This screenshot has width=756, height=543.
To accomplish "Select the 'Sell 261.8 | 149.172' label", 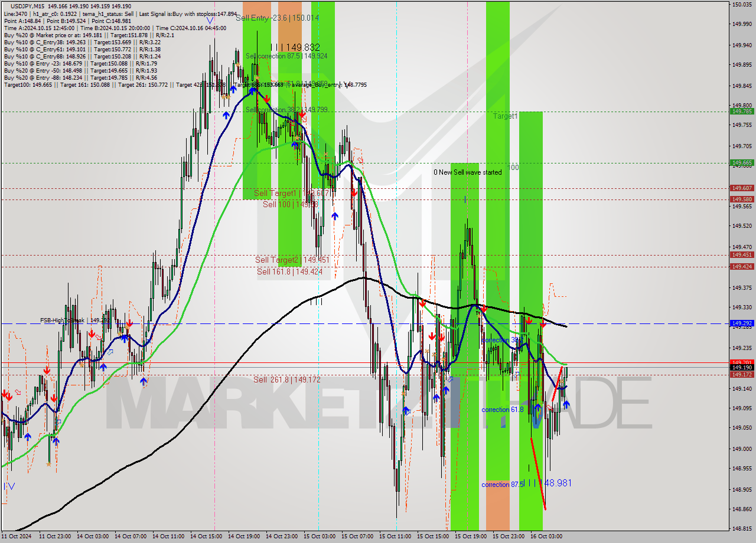I will click(287, 380).
